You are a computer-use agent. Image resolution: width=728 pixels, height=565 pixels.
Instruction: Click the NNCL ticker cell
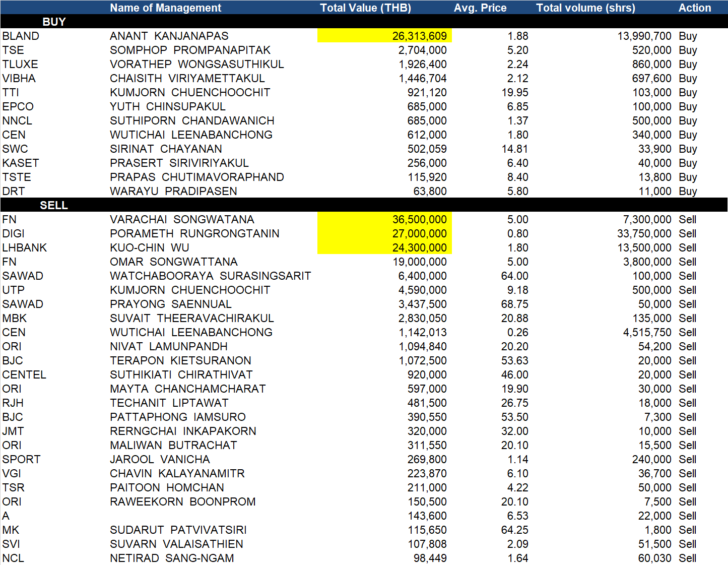pyautogui.click(x=17, y=120)
